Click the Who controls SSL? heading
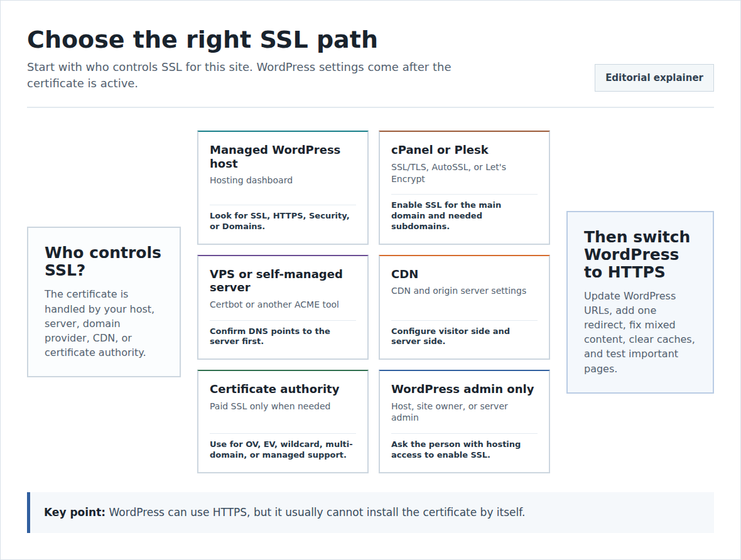Viewport: 741px width, 560px height. click(103, 261)
